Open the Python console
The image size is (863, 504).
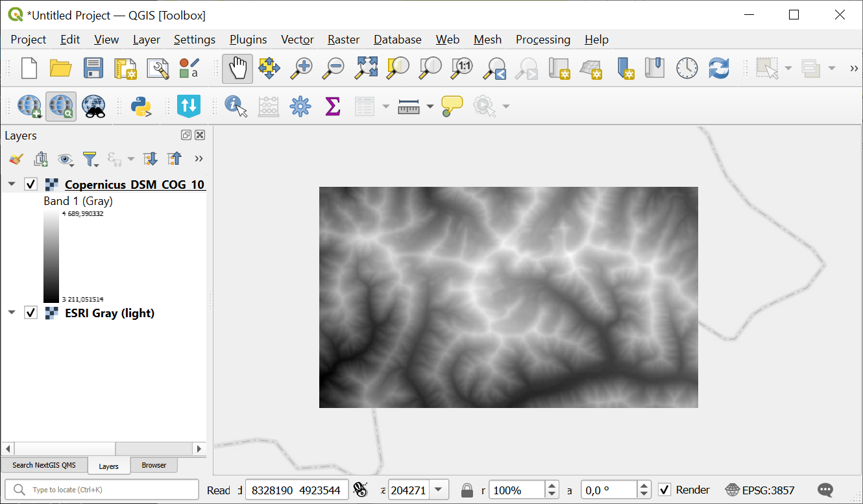pos(141,106)
